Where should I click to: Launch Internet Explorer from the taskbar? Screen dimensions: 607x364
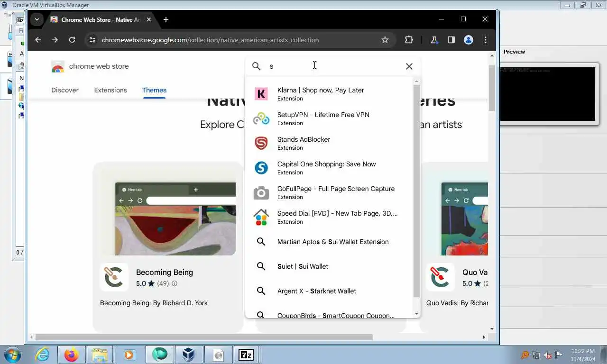[x=42, y=355]
